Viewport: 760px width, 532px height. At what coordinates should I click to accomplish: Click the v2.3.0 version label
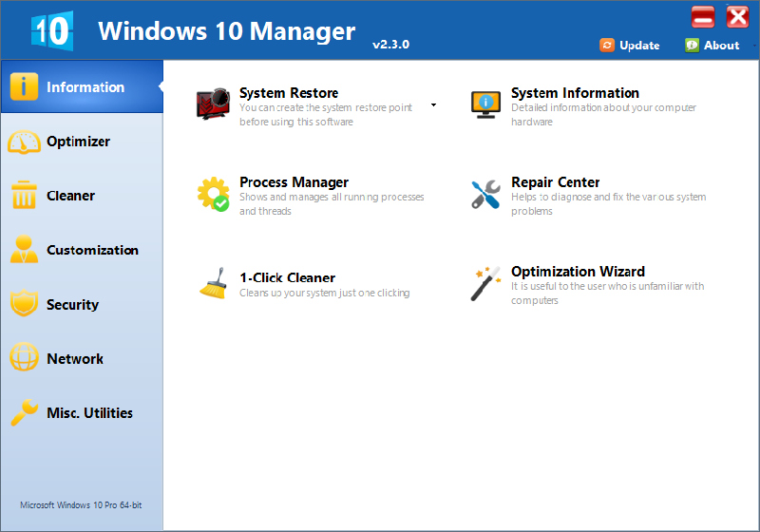pos(390,44)
